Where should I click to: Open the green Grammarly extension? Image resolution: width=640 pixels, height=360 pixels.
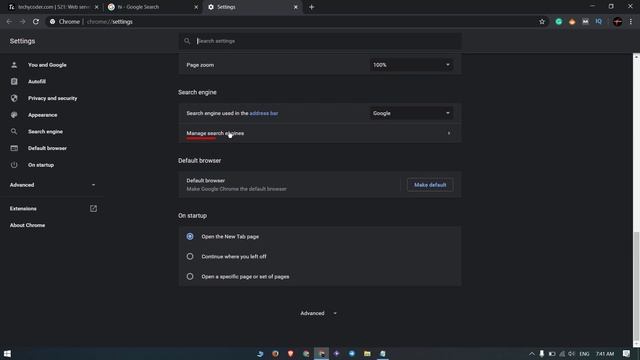(x=558, y=22)
